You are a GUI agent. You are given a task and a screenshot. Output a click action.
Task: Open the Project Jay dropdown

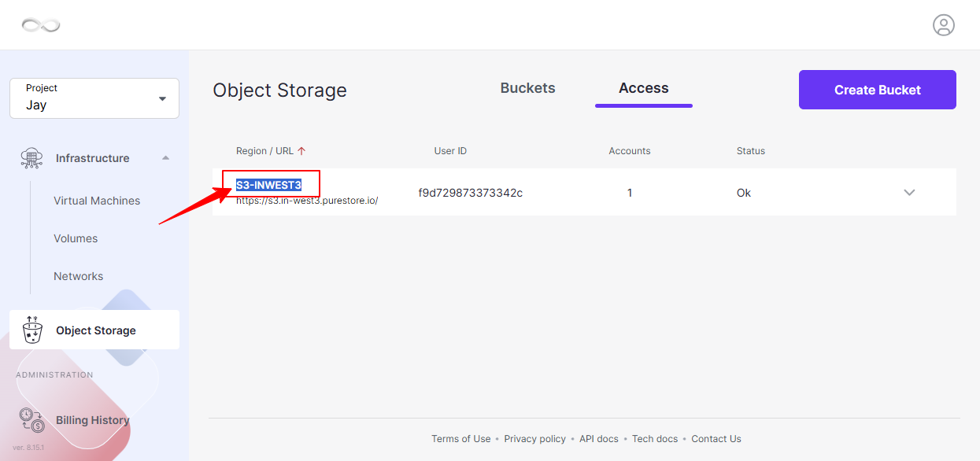94,98
